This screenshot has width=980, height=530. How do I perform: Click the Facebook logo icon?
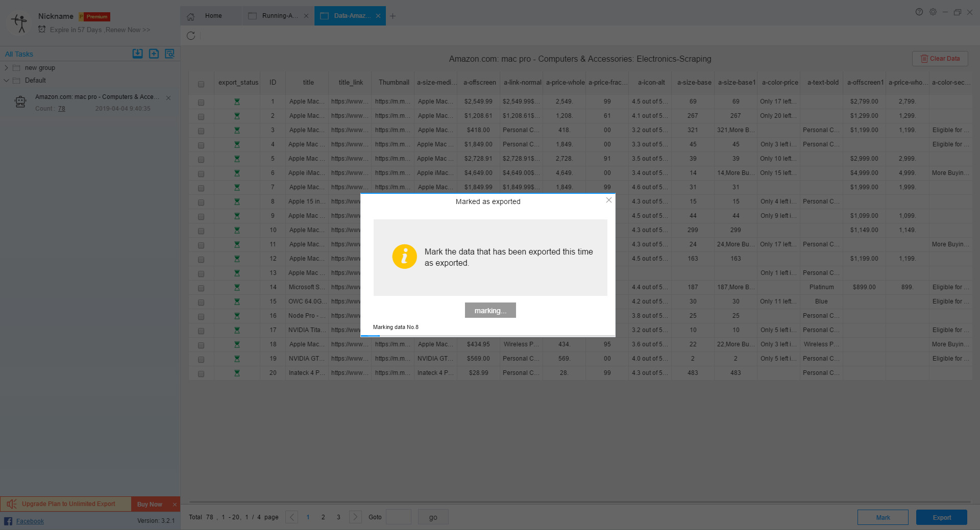coord(8,521)
